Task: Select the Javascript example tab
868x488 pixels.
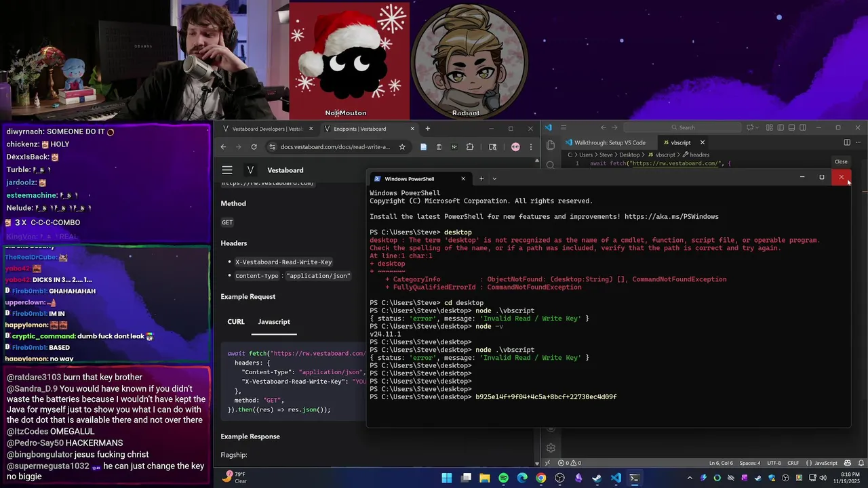Action: click(x=274, y=322)
